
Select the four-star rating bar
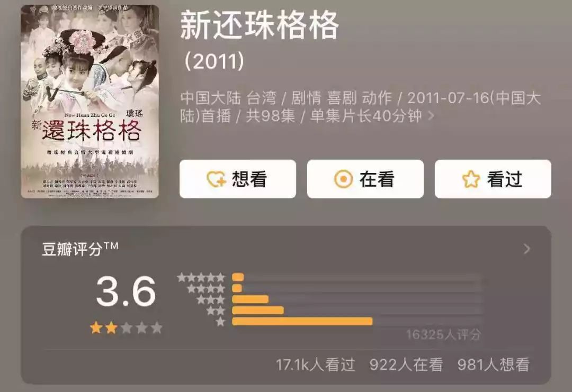358,288
